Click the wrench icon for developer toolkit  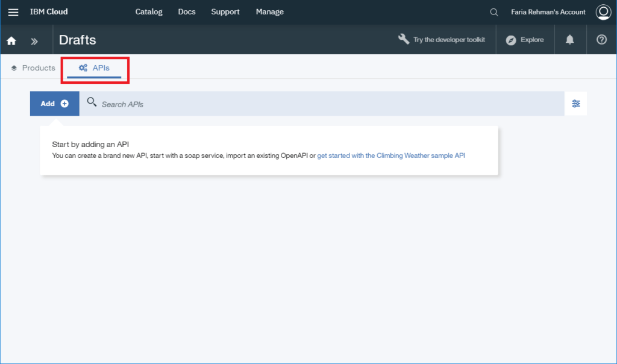click(x=403, y=39)
